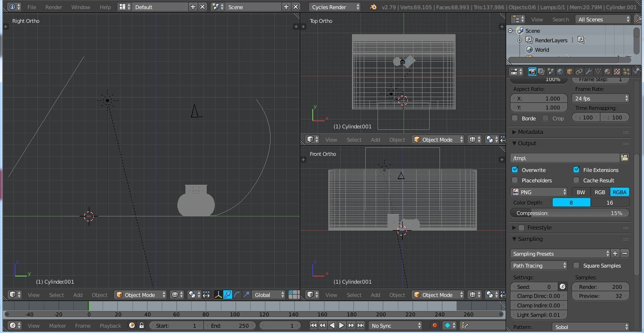Open the Path Tracing integrator dropdown
644x333 pixels.
tap(539, 266)
